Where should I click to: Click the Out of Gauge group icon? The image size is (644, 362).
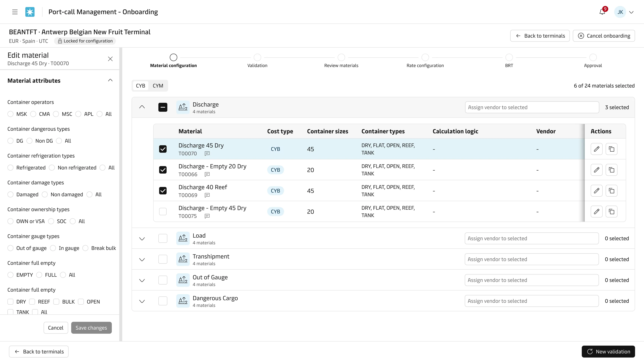[x=183, y=280]
